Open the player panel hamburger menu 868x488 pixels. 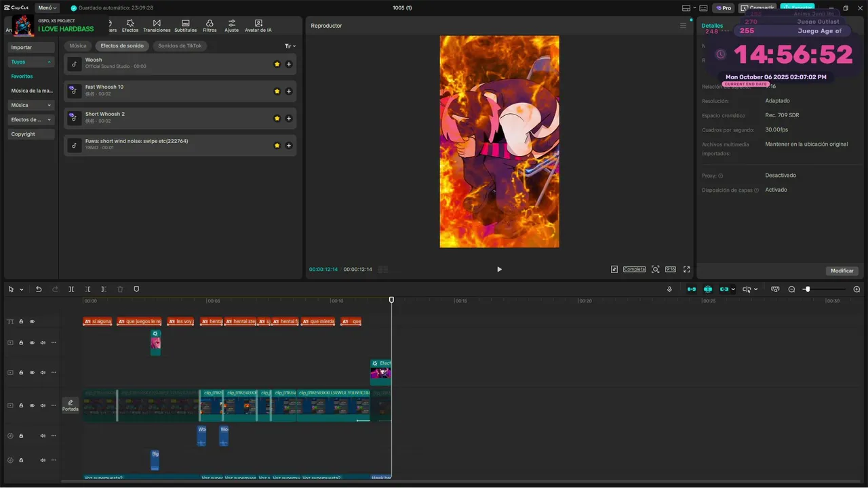coord(683,26)
